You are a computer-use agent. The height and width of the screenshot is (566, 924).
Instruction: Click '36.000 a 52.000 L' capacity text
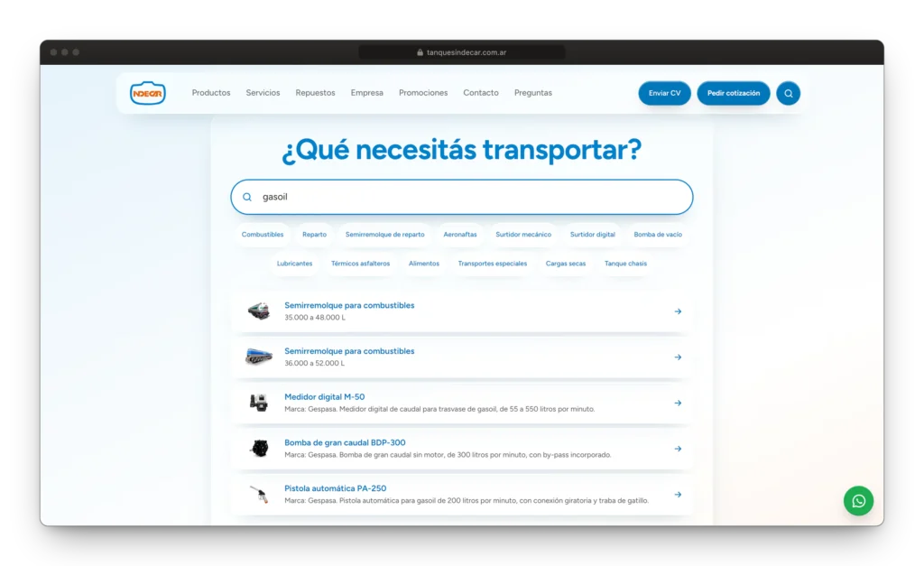click(x=315, y=363)
